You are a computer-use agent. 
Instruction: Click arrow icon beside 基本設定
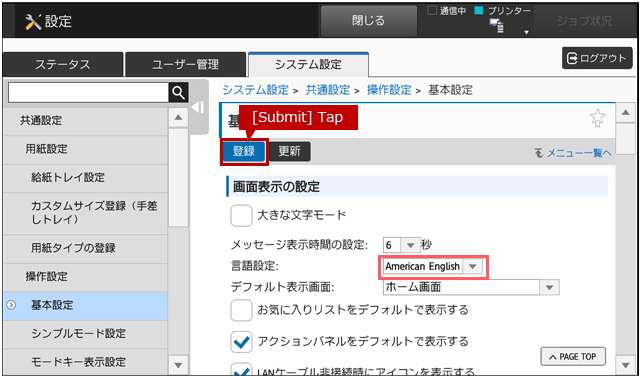11,305
